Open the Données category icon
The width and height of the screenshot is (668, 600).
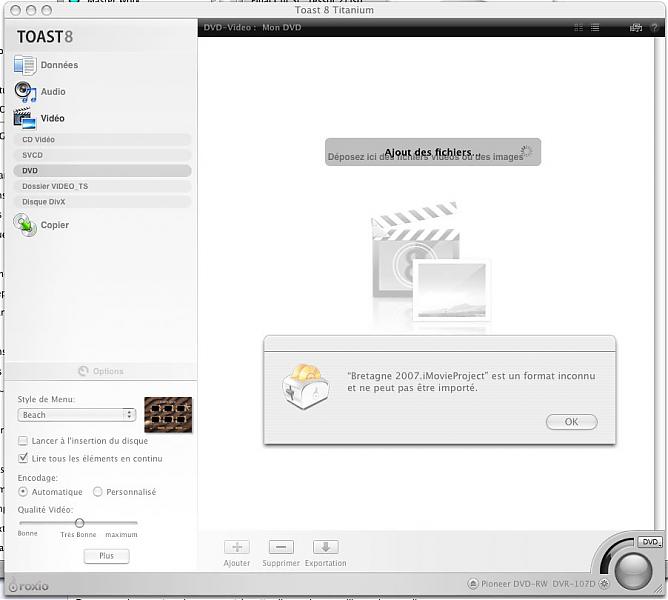[25, 65]
